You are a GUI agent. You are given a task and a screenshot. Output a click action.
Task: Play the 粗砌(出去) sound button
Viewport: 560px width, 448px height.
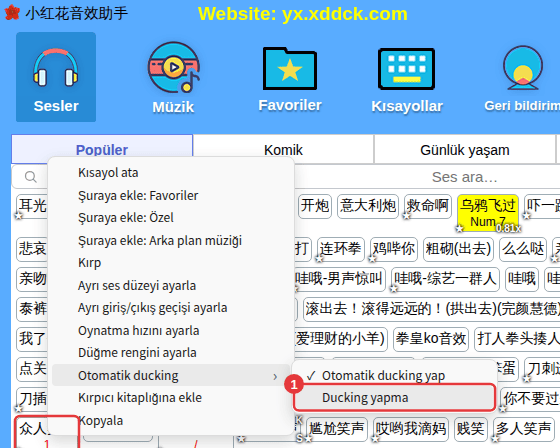pyautogui.click(x=458, y=249)
